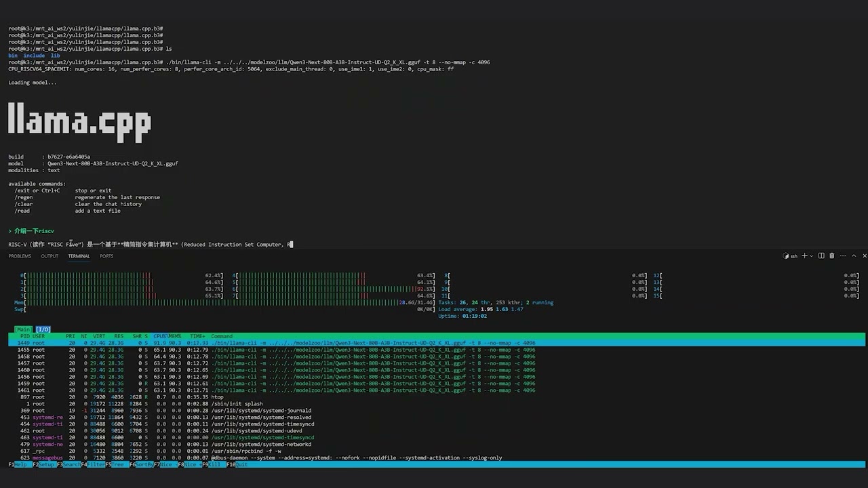
Task: Kill terminal with the trash icon
Action: 832,256
